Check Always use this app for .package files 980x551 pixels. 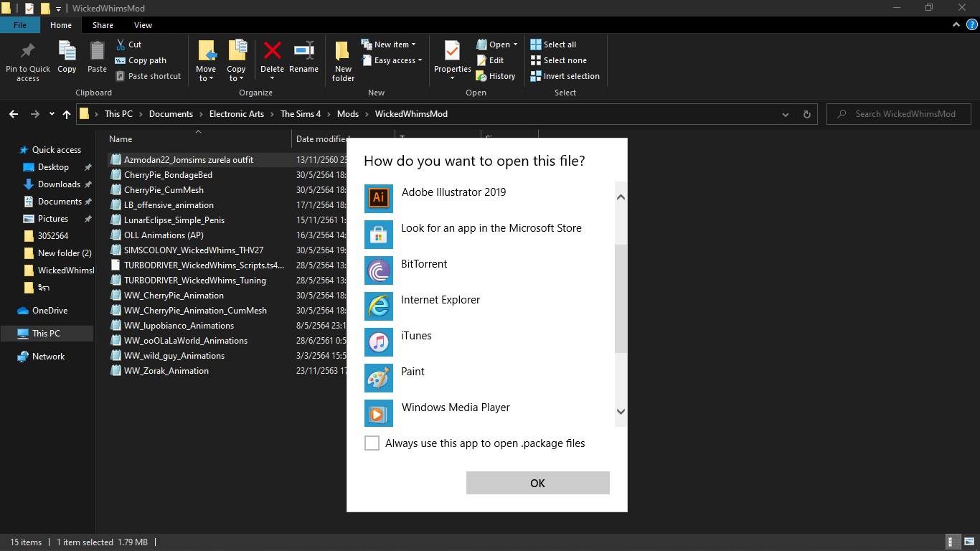click(372, 443)
